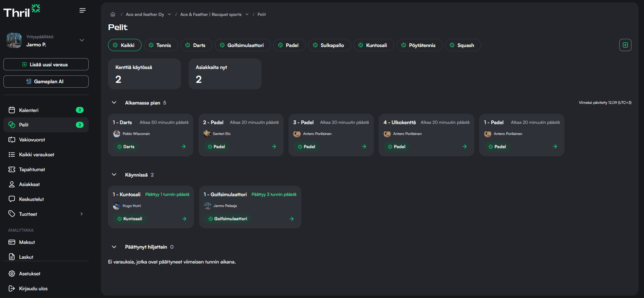Go to Asetukset settings in the sidebar
The height and width of the screenshot is (298, 644).
pyautogui.click(x=29, y=274)
